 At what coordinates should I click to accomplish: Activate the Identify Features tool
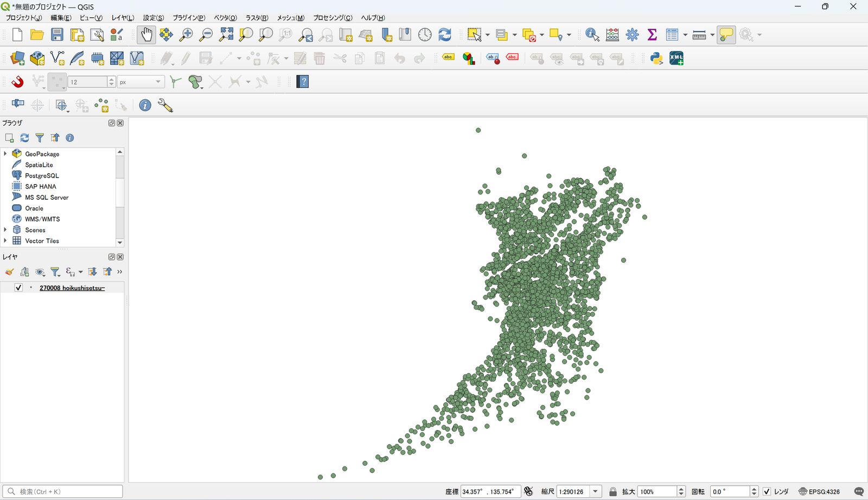[592, 35]
